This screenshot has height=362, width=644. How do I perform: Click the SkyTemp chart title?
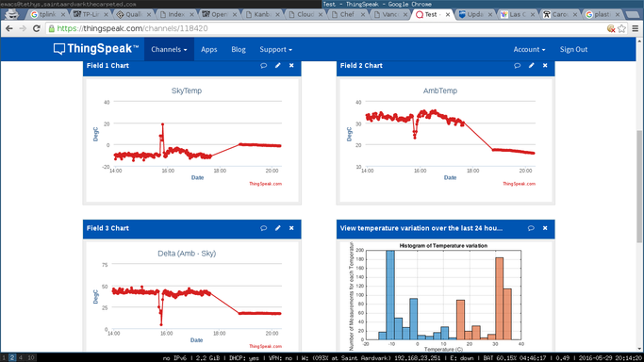187,90
